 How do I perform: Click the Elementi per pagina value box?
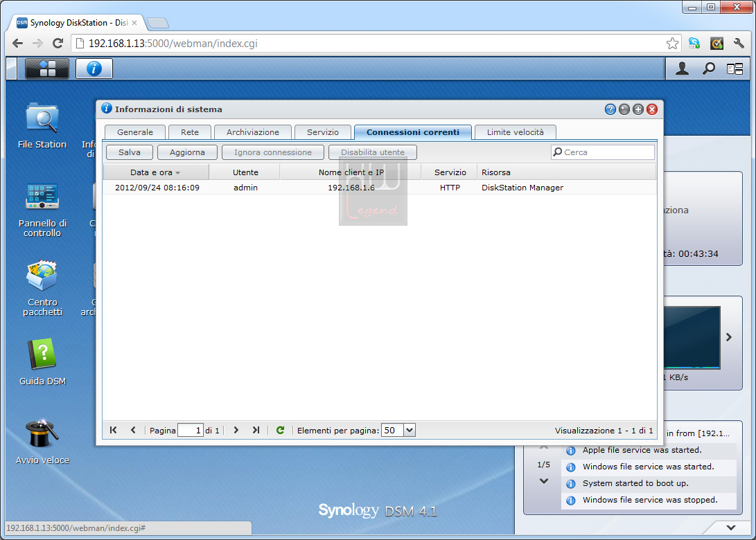(392, 430)
